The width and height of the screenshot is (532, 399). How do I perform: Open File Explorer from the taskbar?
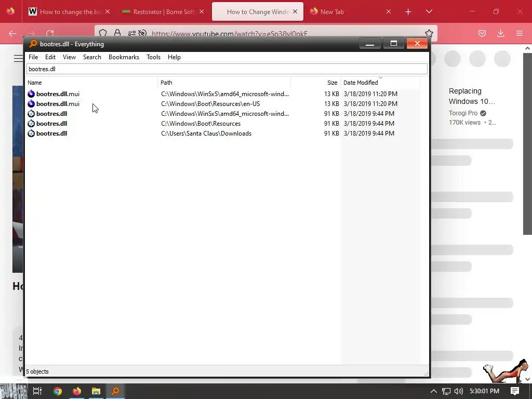96,391
